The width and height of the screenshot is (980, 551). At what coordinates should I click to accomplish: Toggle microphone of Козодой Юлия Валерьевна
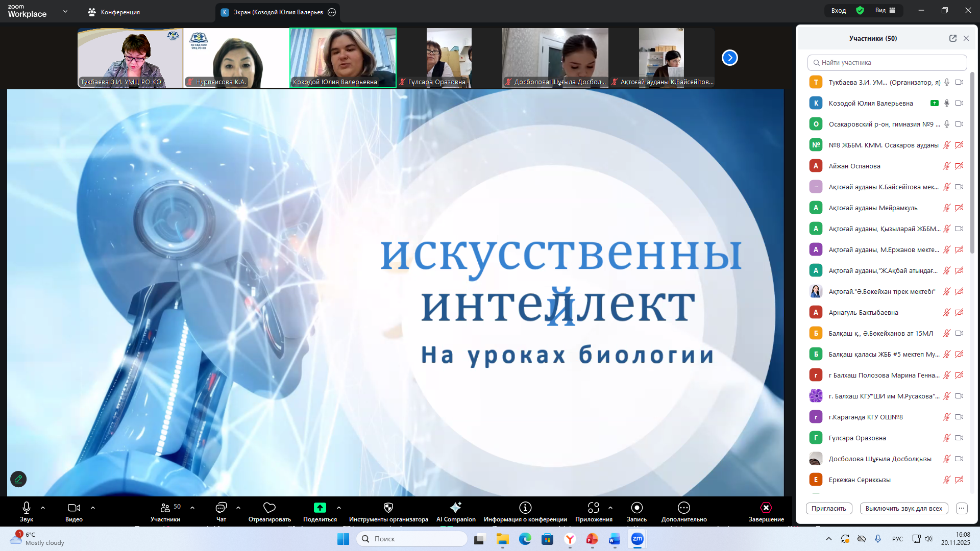tap(946, 103)
